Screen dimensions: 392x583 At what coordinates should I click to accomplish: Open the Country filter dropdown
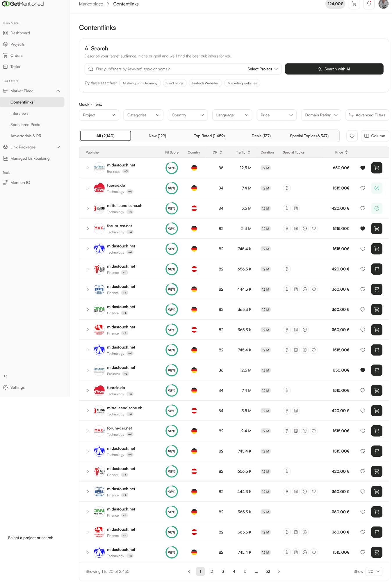pyautogui.click(x=188, y=115)
